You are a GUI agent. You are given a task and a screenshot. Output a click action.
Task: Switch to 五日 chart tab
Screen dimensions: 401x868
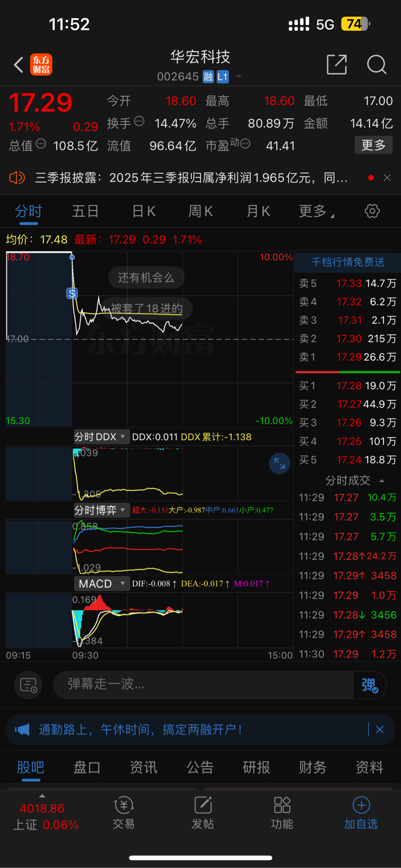(x=85, y=212)
